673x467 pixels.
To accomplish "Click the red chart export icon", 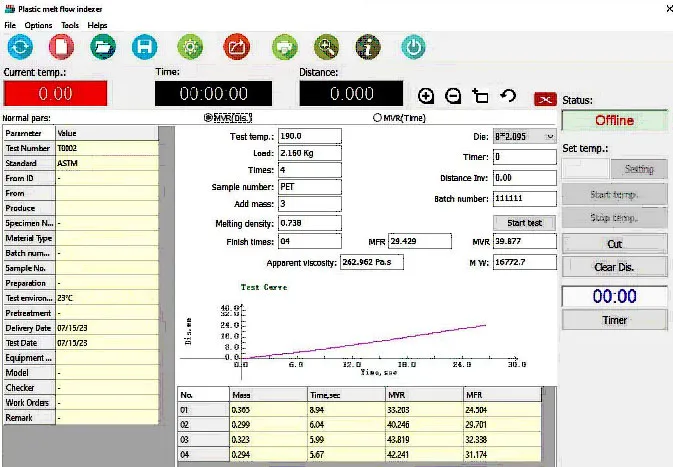I will [236, 47].
